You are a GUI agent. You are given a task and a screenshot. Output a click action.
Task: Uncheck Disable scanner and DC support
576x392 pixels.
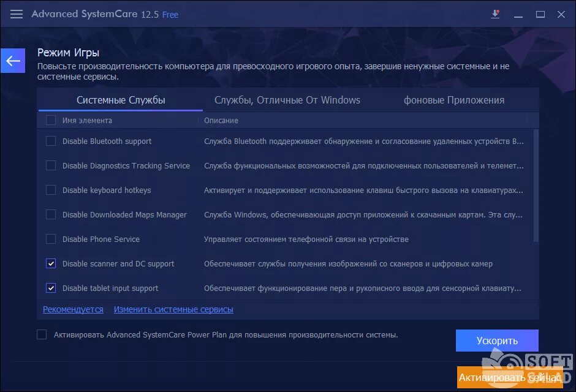(x=51, y=263)
